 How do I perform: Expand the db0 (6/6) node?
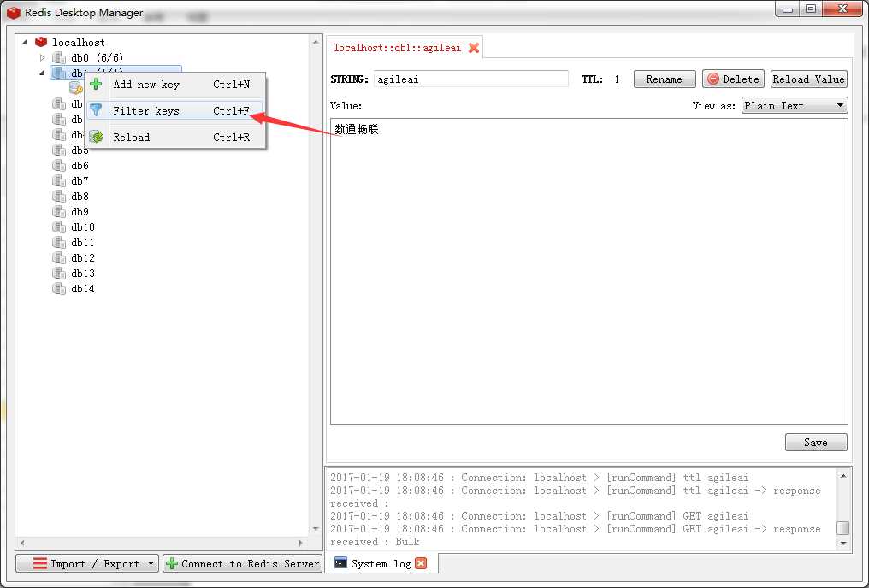43,57
